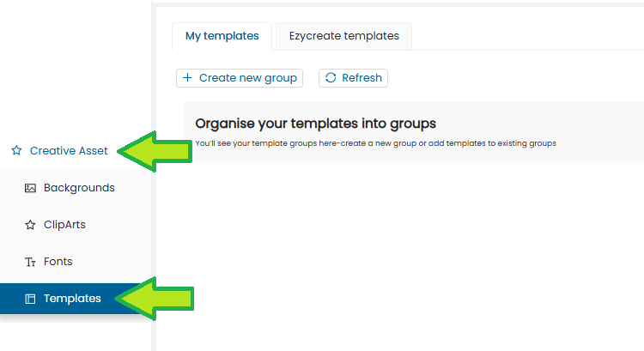Viewport: 644px width, 351px height.
Task: Click the Refresh button
Action: click(353, 78)
